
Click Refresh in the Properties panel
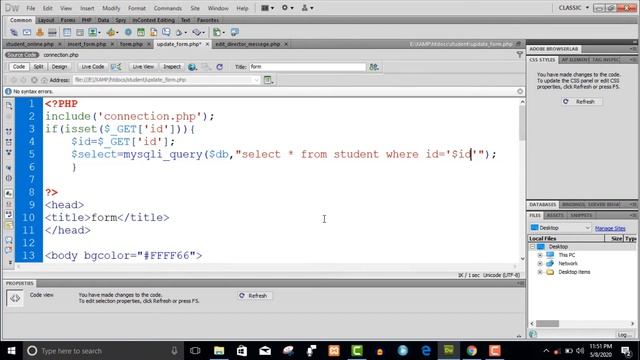tap(254, 296)
